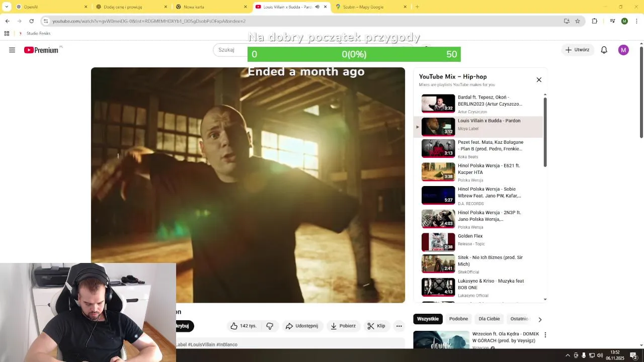This screenshot has height=362, width=644.
Task: Click the page vertical scrollbar
Action: click(x=641, y=93)
